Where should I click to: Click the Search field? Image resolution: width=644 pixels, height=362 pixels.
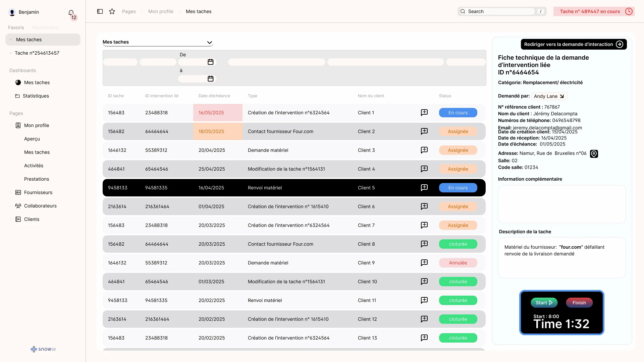(502, 11)
